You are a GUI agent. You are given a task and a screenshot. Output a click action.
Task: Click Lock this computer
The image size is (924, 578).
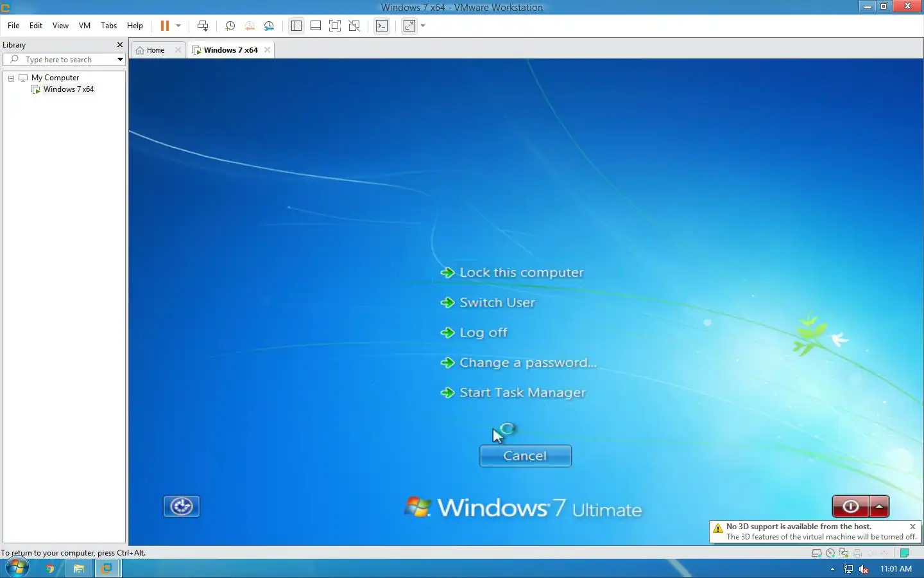[x=512, y=272]
